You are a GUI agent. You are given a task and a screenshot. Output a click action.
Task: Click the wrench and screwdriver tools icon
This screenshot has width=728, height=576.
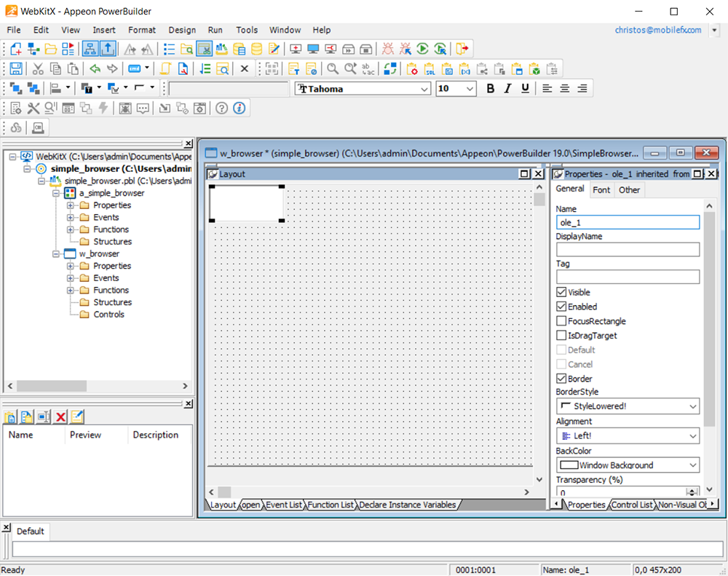[33, 109]
